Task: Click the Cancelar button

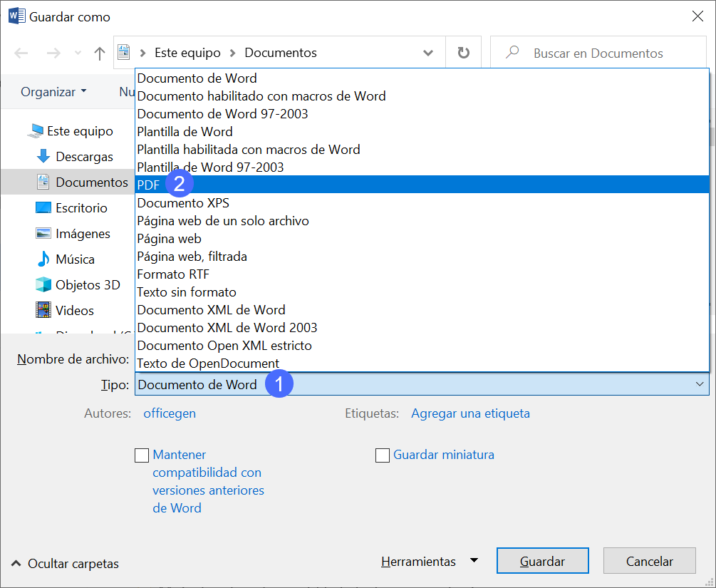Action: pos(649,561)
